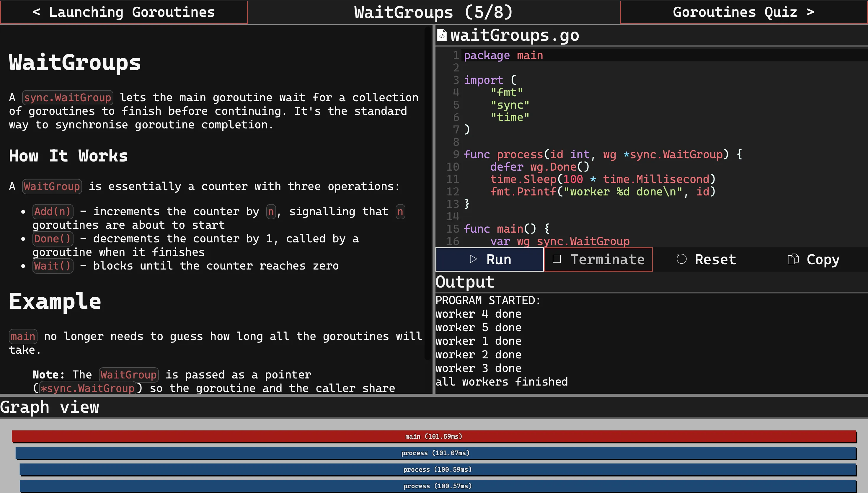Click the 'WaitGroups (5/8)' page title
Screen dimensions: 868x493
[434, 12]
